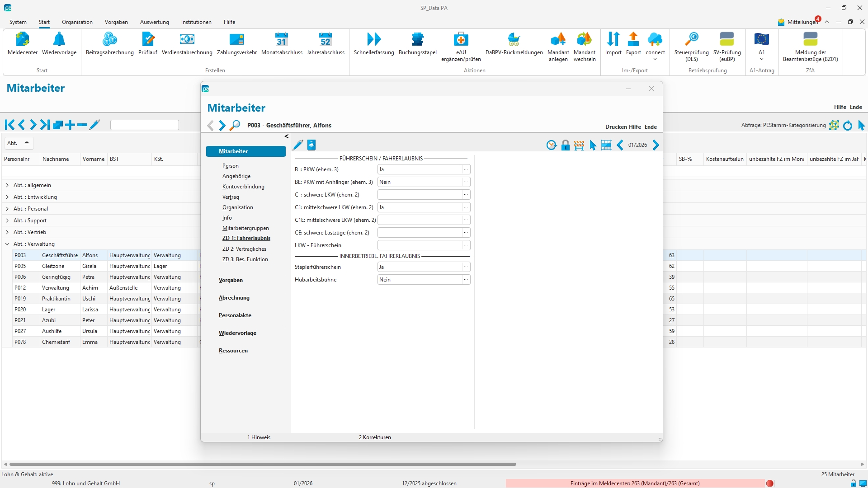868x488 pixels.
Task: Collapse the Abt. : Verwaltung group
Action: [x=7, y=244]
